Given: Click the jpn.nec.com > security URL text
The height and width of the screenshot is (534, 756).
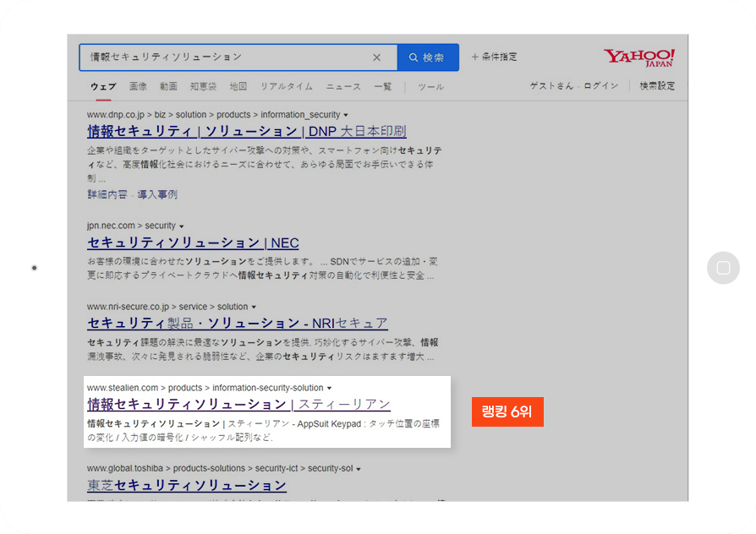Looking at the screenshot, I should pyautogui.click(x=131, y=226).
